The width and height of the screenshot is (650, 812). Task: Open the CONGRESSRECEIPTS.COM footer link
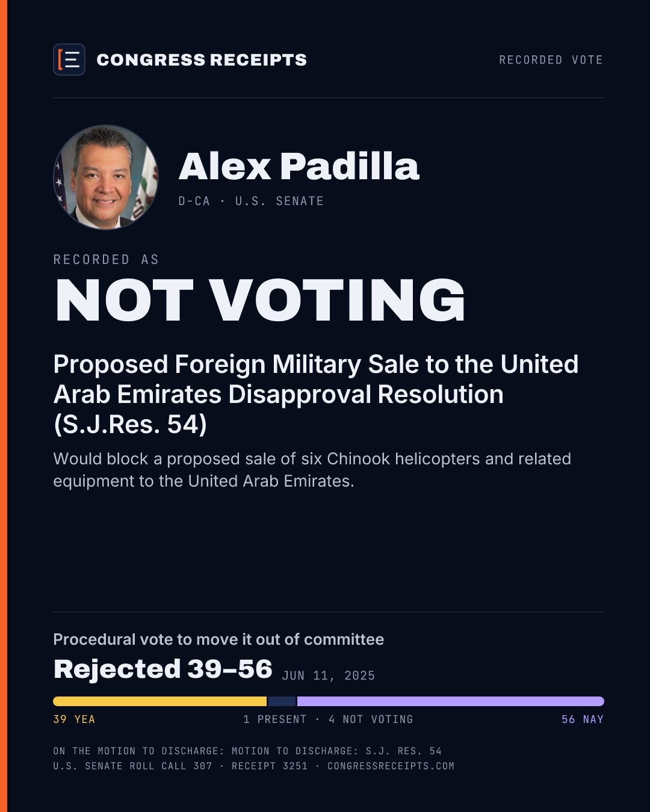391,766
